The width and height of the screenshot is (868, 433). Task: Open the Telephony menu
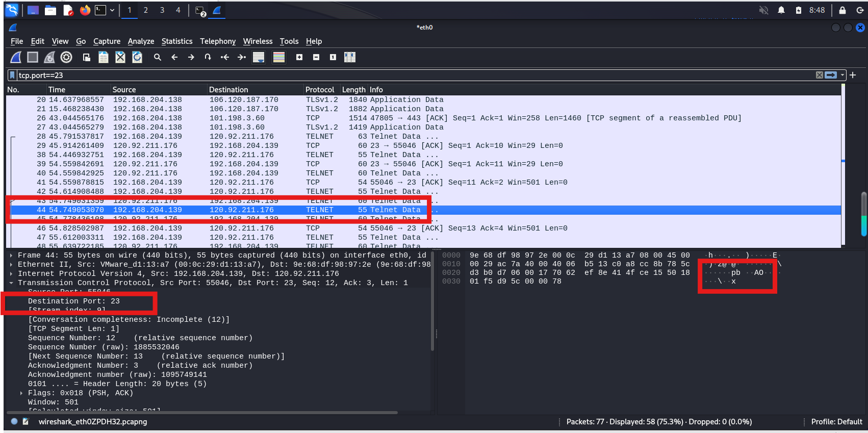pyautogui.click(x=218, y=41)
